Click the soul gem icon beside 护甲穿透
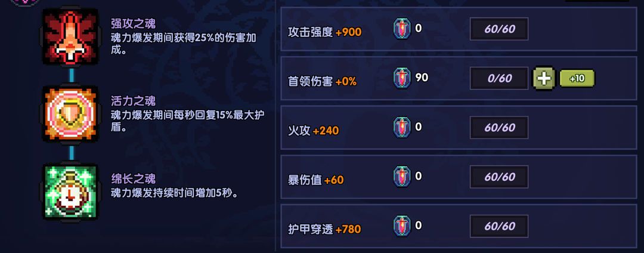The width and height of the screenshot is (644, 253). point(402,226)
